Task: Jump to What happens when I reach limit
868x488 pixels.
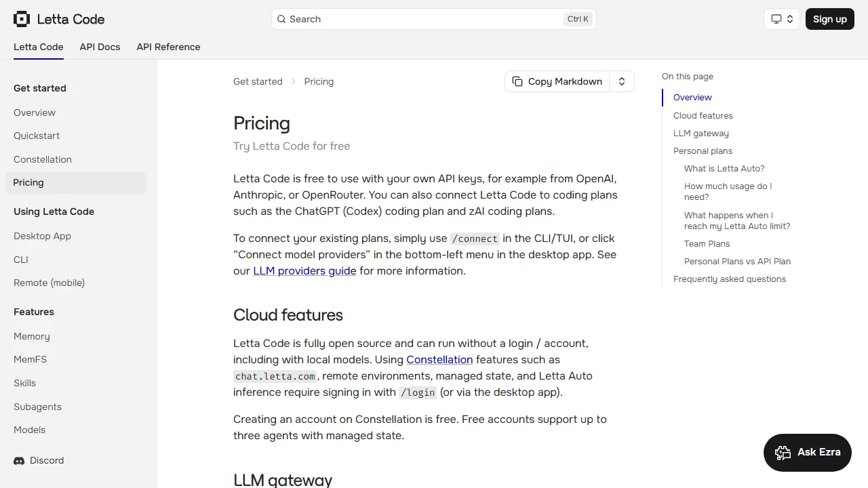Action: pyautogui.click(x=737, y=221)
